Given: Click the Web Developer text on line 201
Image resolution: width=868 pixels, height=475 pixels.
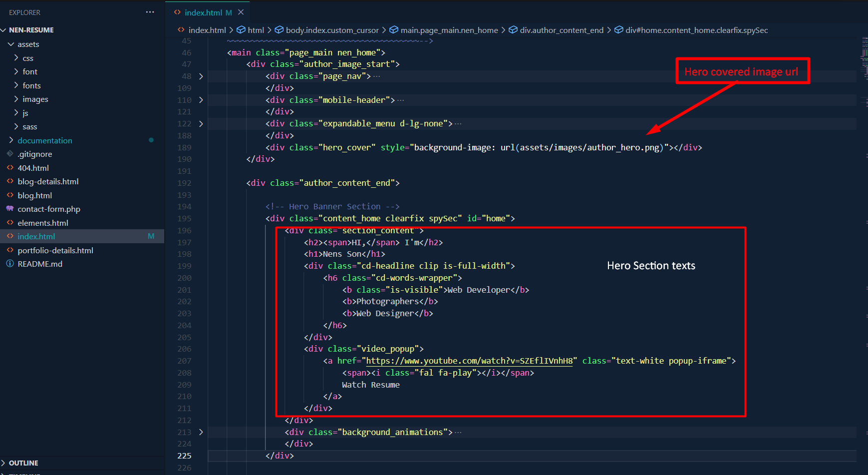Looking at the screenshot, I should click(x=479, y=290).
